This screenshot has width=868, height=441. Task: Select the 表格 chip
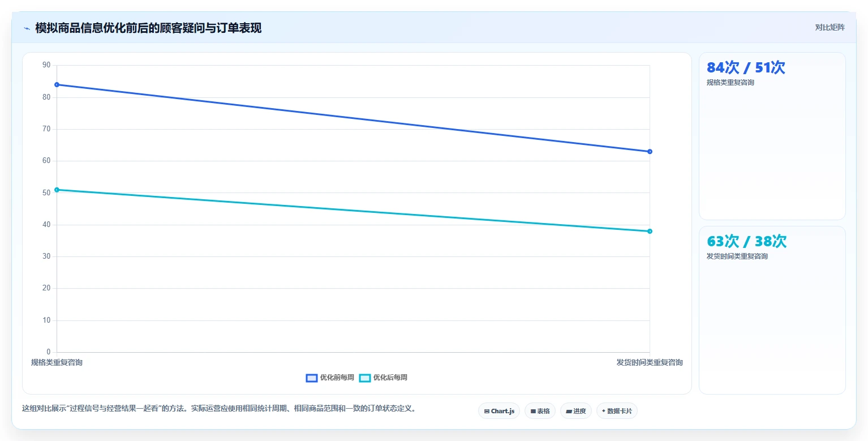540,411
